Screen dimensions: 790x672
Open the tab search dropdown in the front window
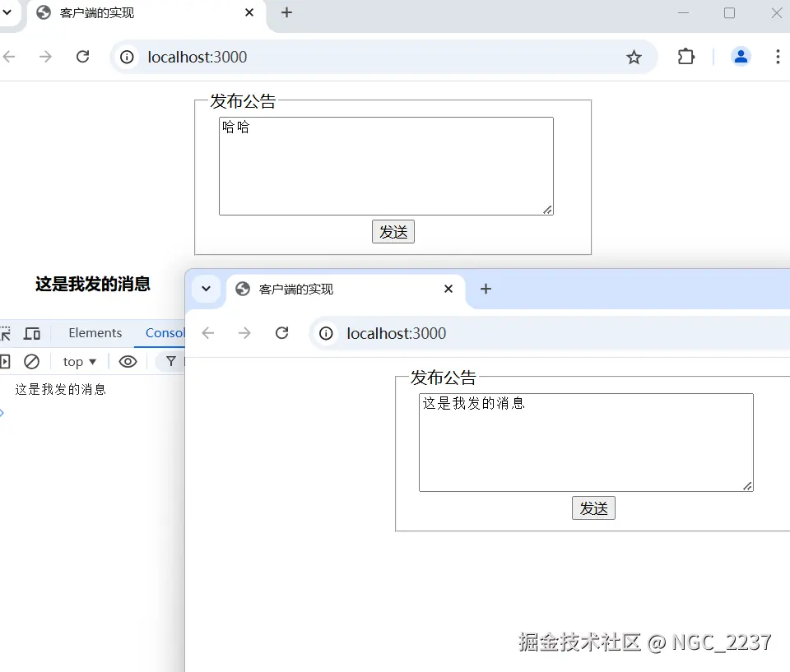coord(206,289)
